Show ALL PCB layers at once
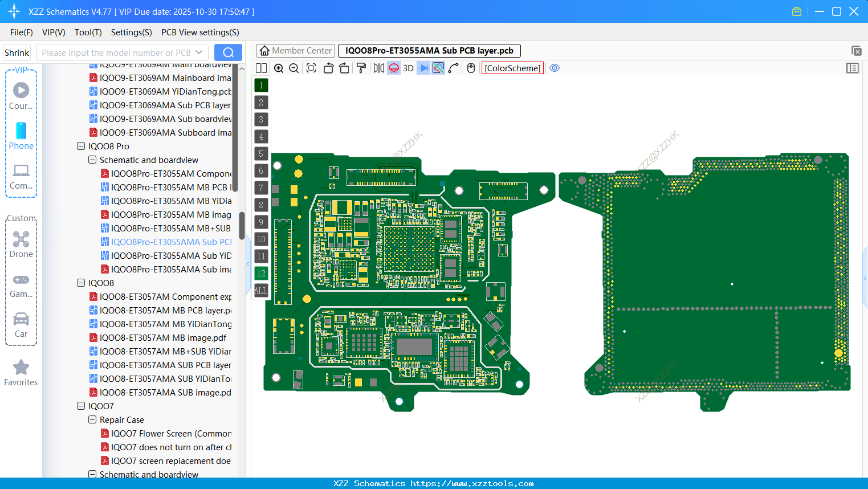868x489 pixels. 261,291
